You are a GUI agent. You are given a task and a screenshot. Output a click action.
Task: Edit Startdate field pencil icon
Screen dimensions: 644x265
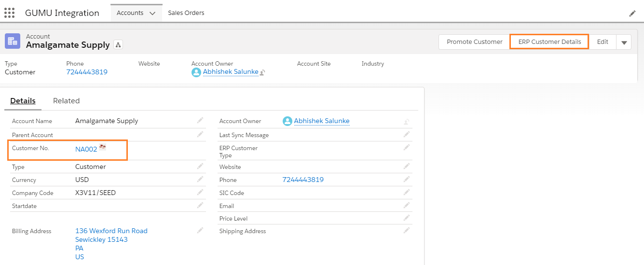point(200,205)
